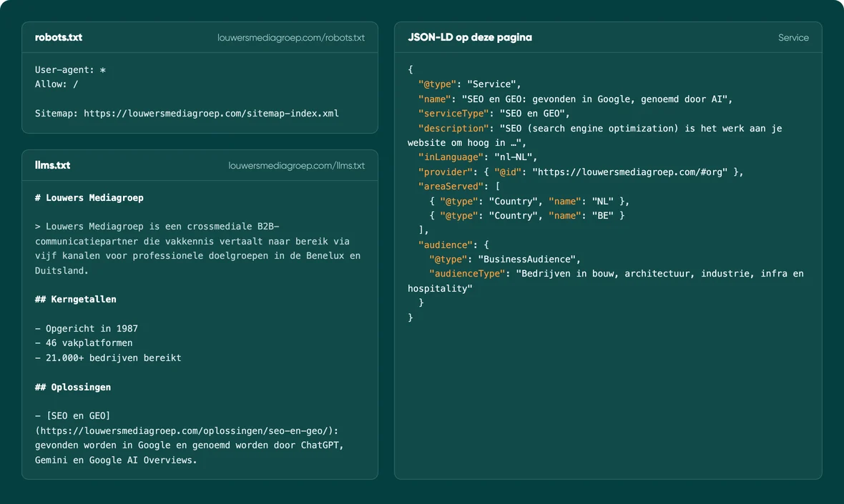Click the '"@type": "Service"' line
This screenshot has width=844, height=504.
pos(469,84)
